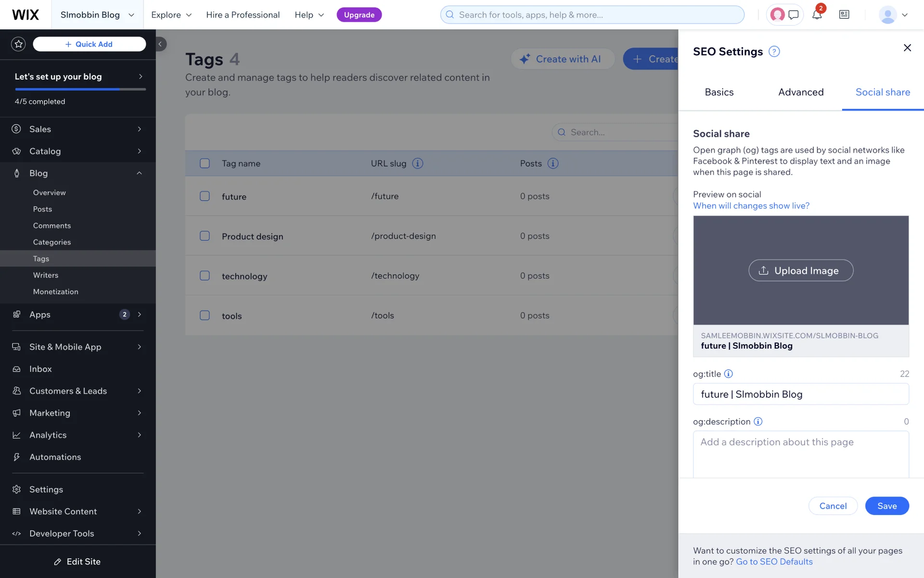Click the og:title text field
Image resolution: width=924 pixels, height=578 pixels.
(800, 394)
